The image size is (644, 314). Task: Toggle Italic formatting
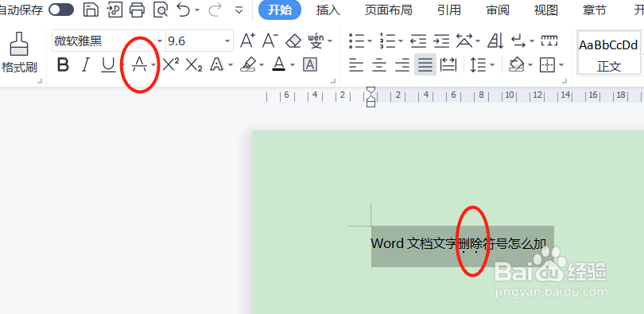(x=85, y=64)
